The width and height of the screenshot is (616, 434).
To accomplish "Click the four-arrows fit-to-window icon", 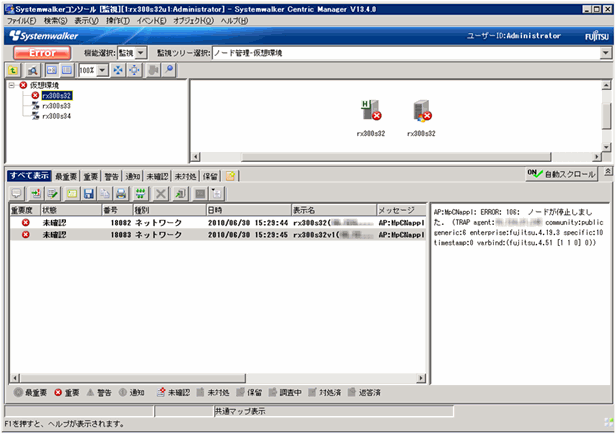I will 118,70.
